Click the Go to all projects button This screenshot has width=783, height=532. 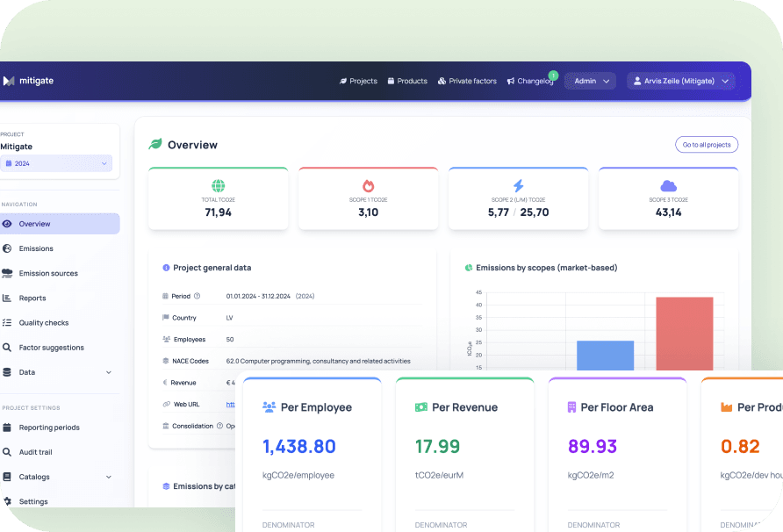[x=706, y=145]
